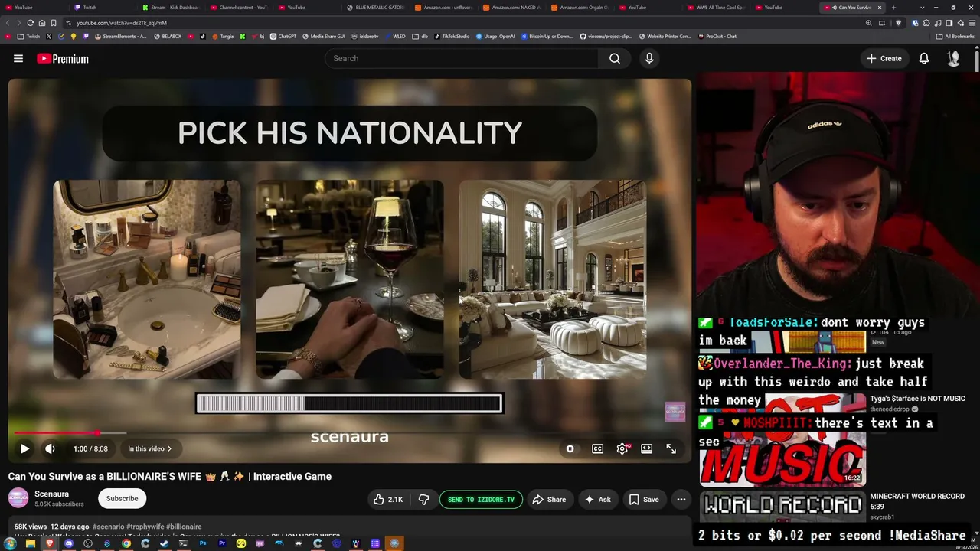Click the YouTube search magnifier button
This screenshot has height=551, width=980.
(x=615, y=59)
